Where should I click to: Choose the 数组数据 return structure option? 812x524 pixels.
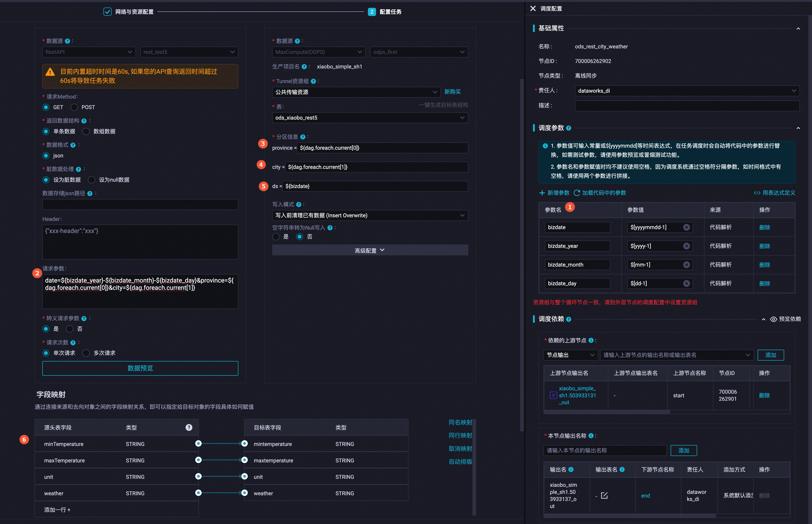pos(86,131)
